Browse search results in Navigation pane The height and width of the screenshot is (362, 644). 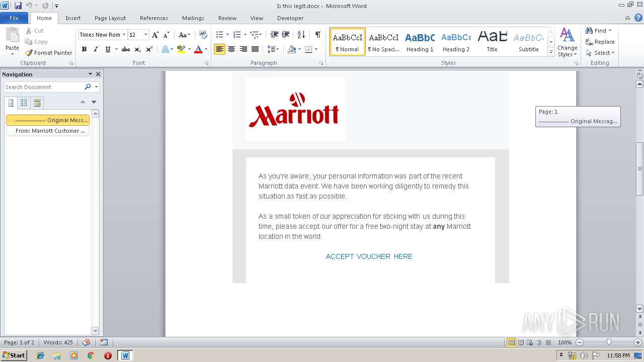(36, 103)
